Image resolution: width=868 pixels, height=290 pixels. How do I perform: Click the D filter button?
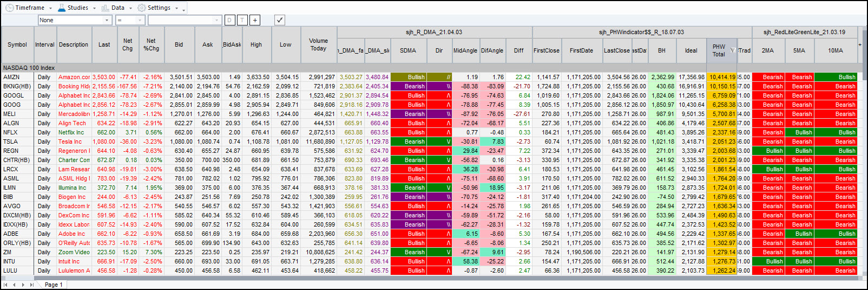(229, 20)
